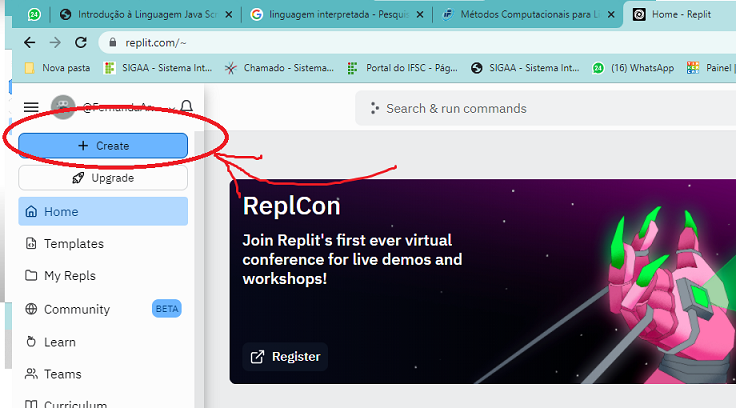
Task: Click the My Repls folder icon
Action: pos(31,276)
